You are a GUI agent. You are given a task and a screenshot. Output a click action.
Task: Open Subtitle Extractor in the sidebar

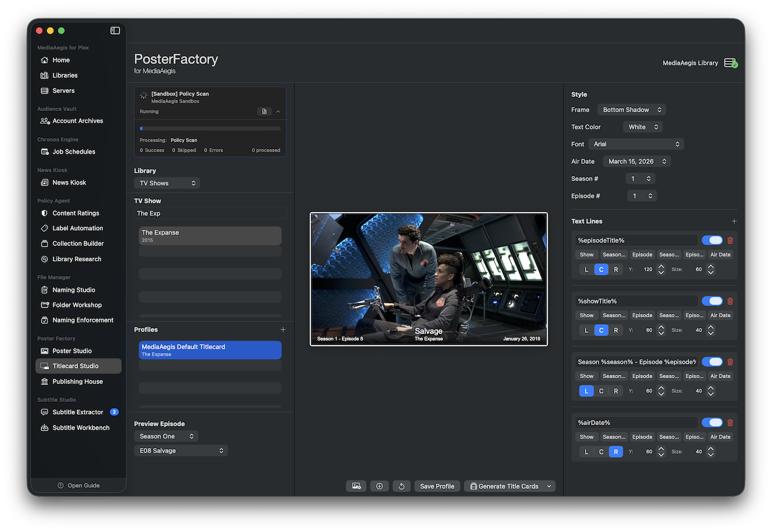[x=78, y=412]
